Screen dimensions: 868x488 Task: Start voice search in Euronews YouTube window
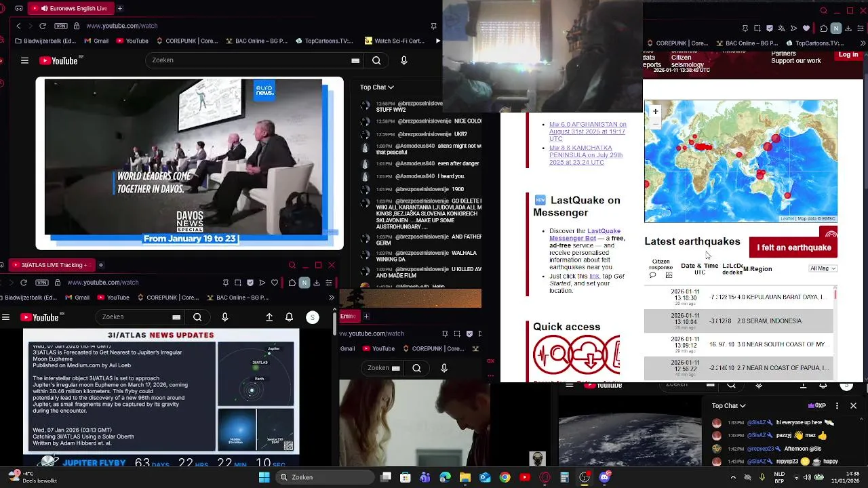coord(404,60)
